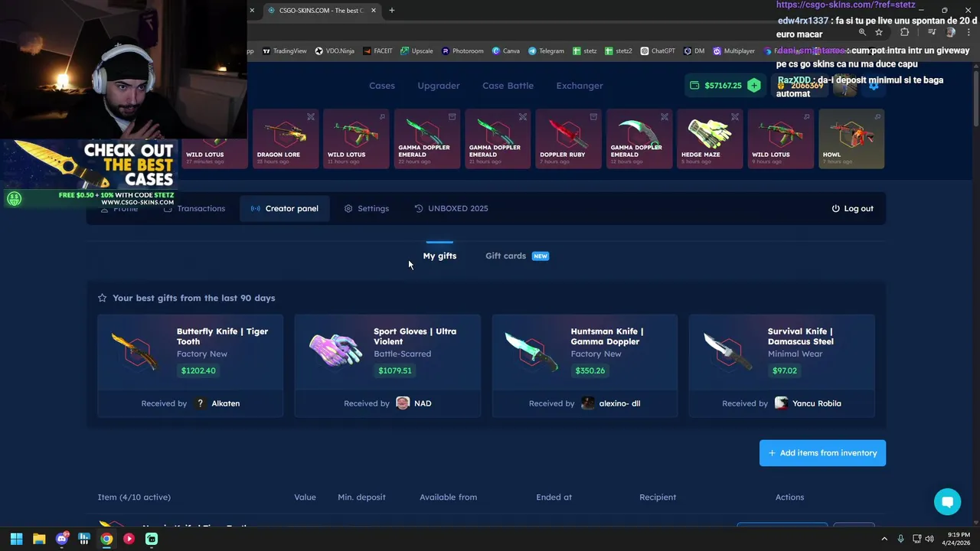Click the green plus deposit button
980x551 pixels.
[754, 86]
